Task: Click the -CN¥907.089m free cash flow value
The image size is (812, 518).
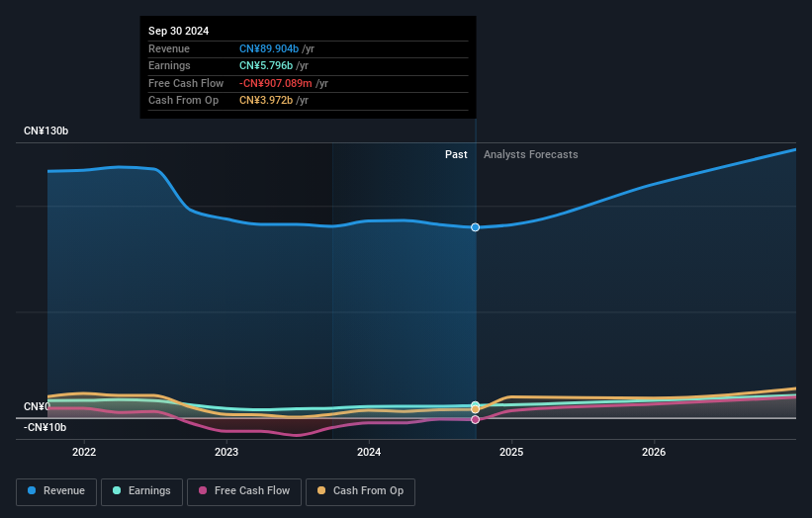Action: coord(276,83)
